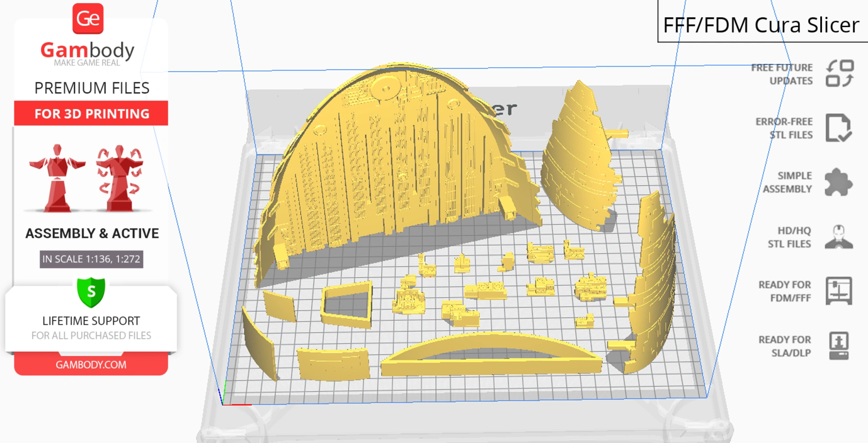Open the Premium Files section

click(92, 88)
